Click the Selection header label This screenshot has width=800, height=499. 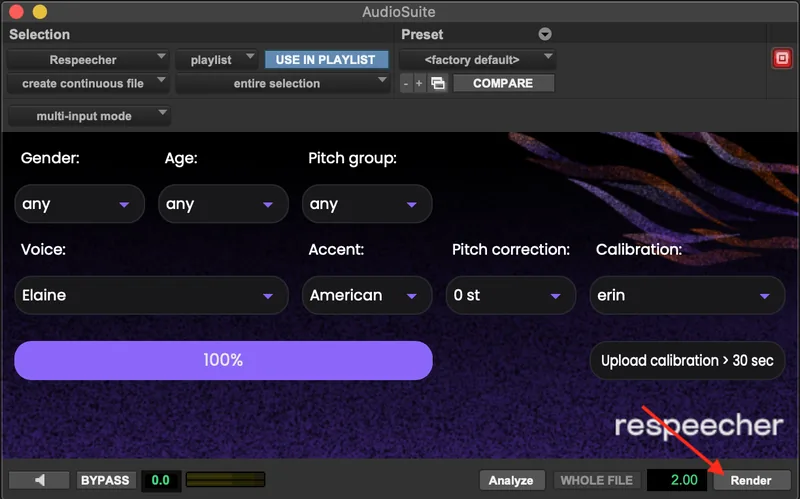pos(39,34)
